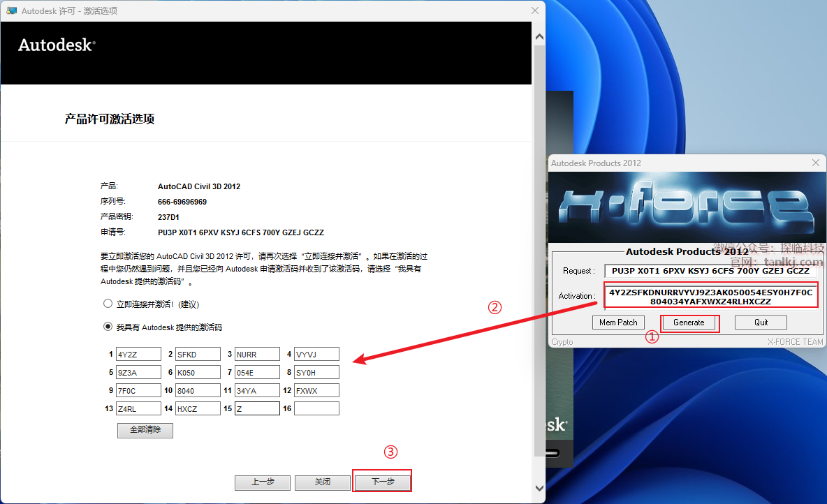Click activation code field 14 containing HXCZ

[198, 408]
